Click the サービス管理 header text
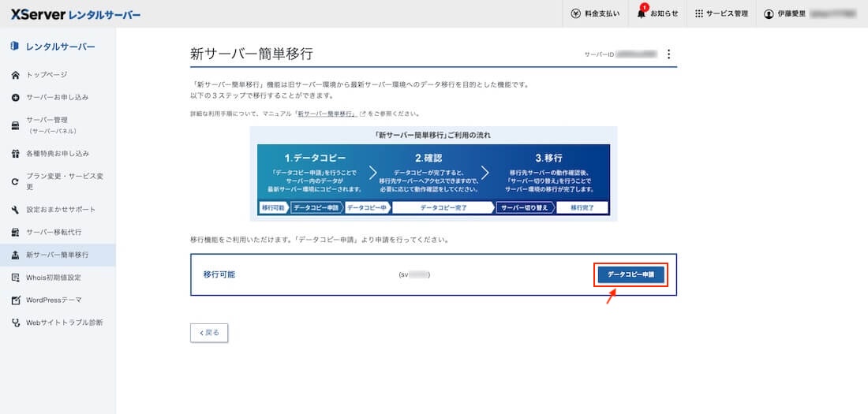Screen dimensions: 868x414 point(727,14)
